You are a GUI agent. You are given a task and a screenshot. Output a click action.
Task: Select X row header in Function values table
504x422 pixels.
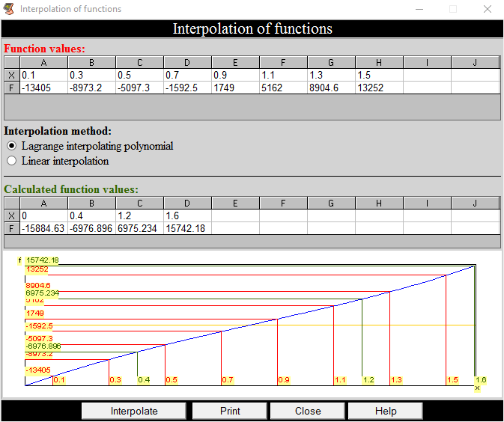pos(11,76)
